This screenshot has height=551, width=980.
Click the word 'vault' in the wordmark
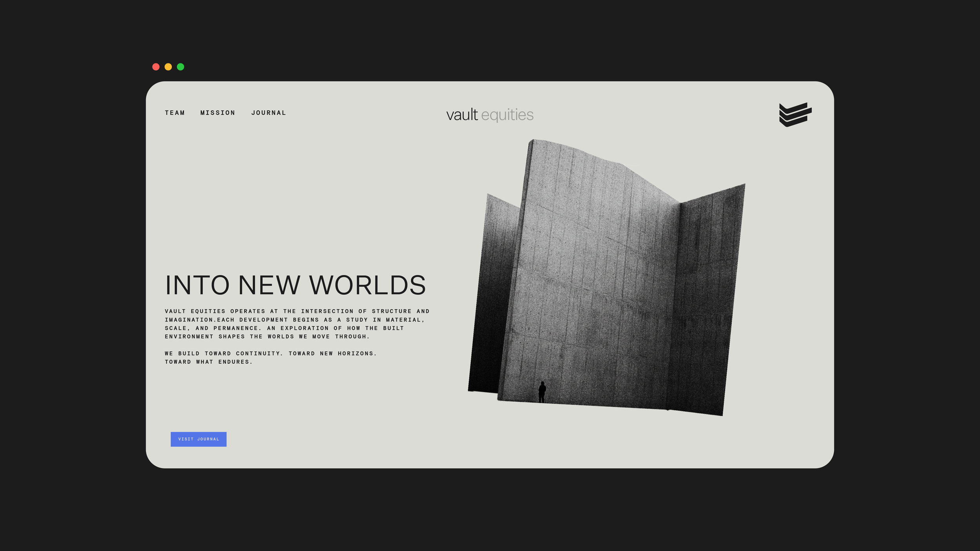462,115
